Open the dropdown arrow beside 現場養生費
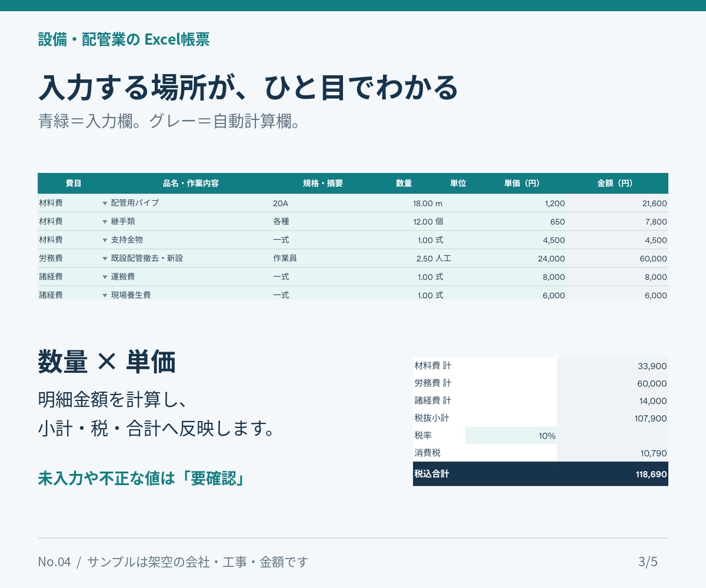Viewport: 706px width, 588px height. [x=105, y=295]
